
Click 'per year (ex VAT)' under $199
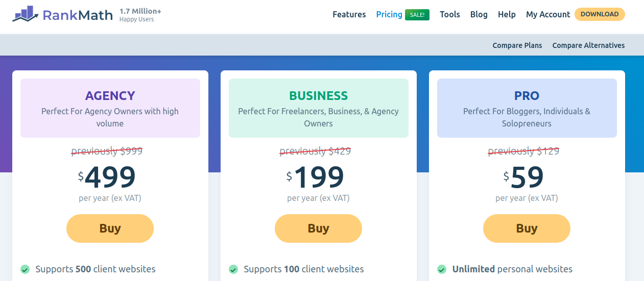click(x=318, y=198)
